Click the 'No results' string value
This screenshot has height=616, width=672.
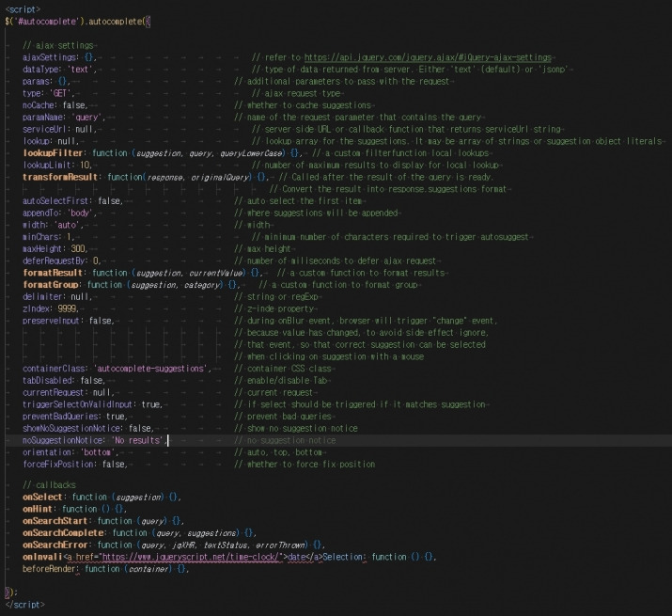point(137,441)
